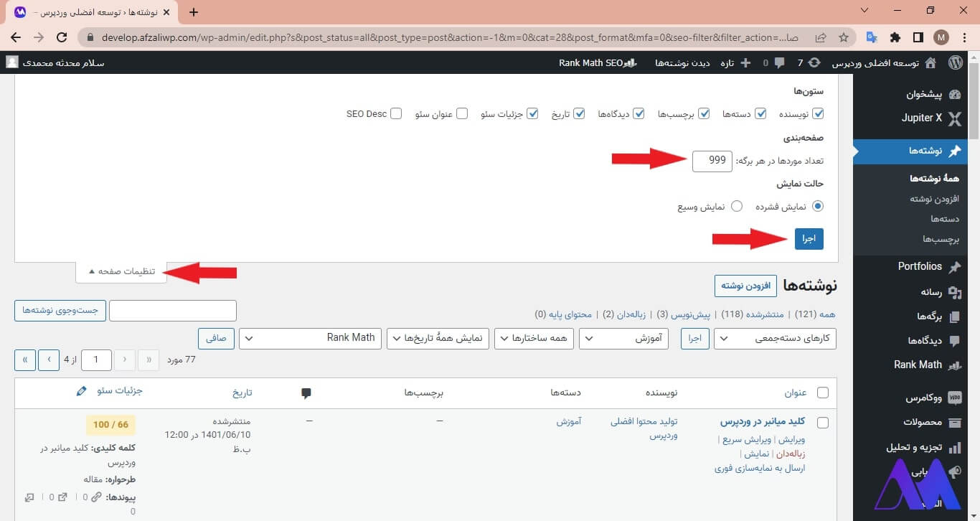
Task: Open ویرایش سریع quick edit link
Action: (x=747, y=439)
